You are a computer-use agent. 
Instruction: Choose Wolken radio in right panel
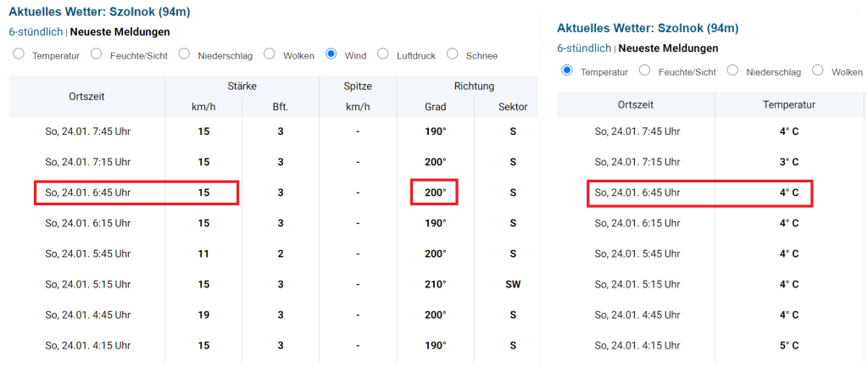click(x=818, y=70)
